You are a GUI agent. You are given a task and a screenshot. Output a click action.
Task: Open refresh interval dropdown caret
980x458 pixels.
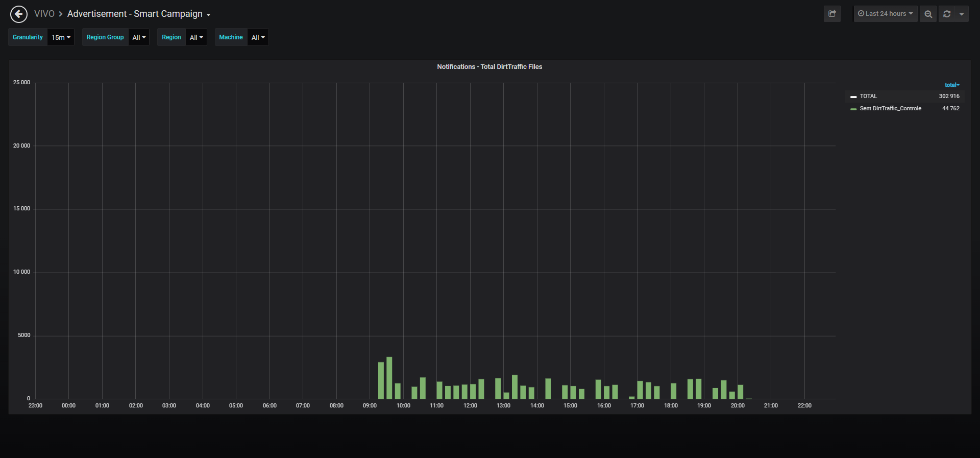(x=962, y=14)
